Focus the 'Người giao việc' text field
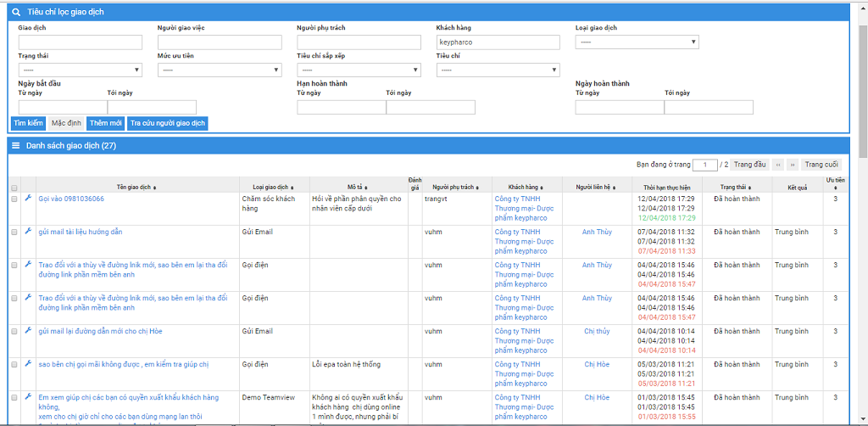 coord(220,42)
